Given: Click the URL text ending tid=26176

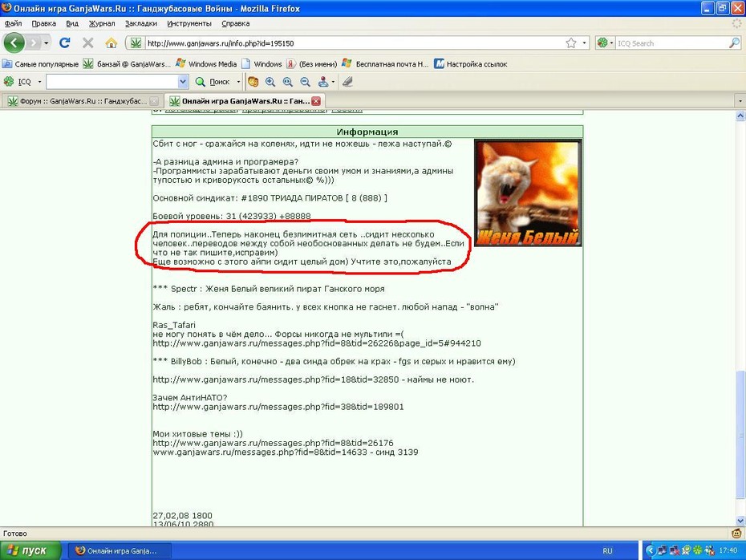Looking at the screenshot, I should [273, 443].
